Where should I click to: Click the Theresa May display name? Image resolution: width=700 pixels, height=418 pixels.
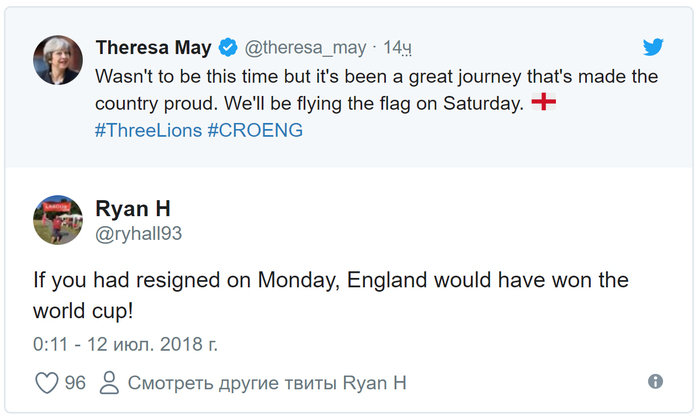pyautogui.click(x=153, y=47)
